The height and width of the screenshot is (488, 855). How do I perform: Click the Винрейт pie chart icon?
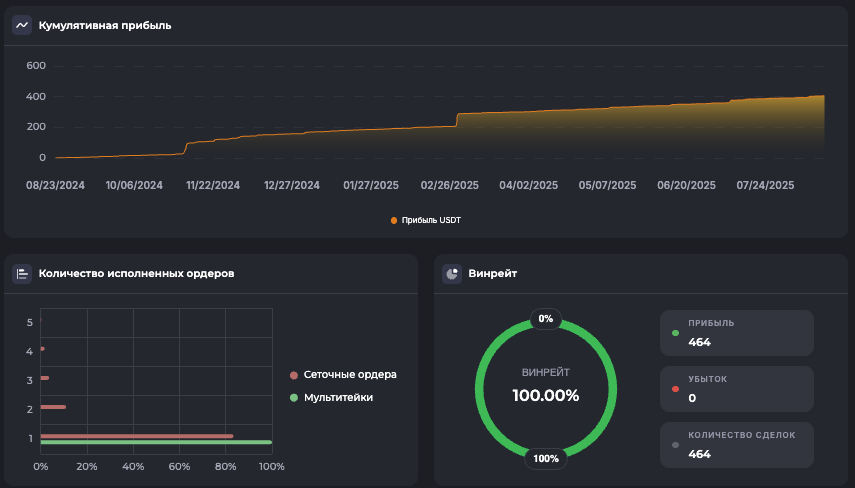[452, 273]
